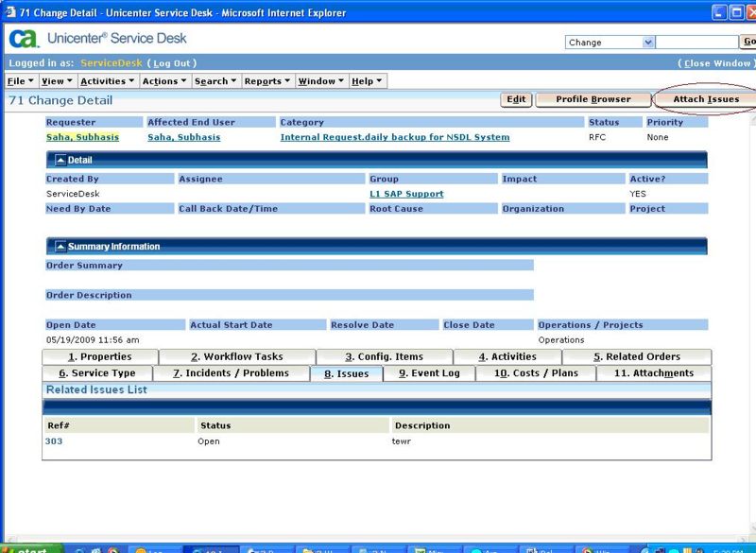Viewport: 756px width, 553px height.
Task: Open the Reports menu dropdown
Action: 266,81
